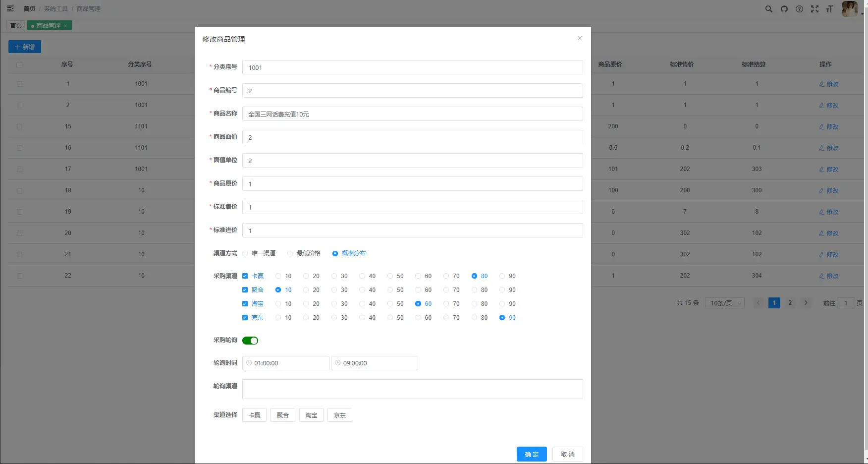This screenshot has width=868, height=464.
Task: Click the 共 15 条 total count
Action: (x=688, y=303)
